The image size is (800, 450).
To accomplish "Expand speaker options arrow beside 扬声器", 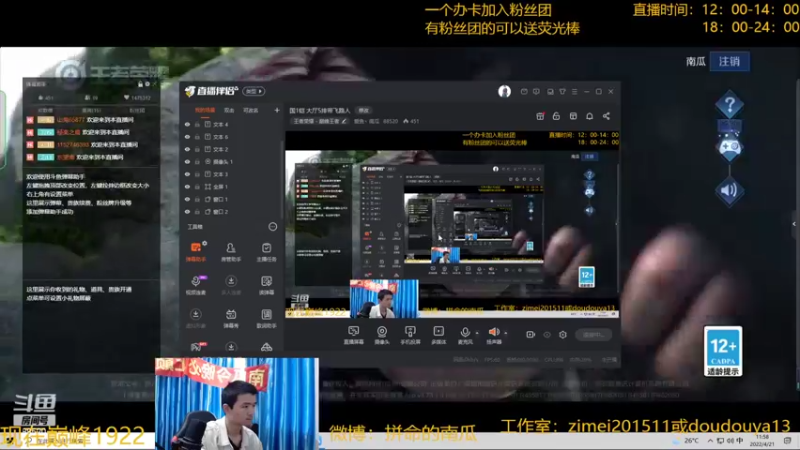I will 506,333.
